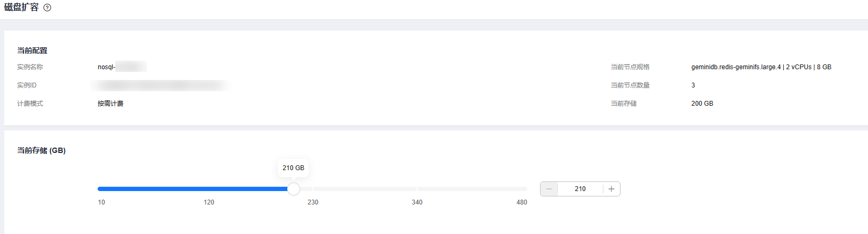868x234 pixels.
Task: Click the 磁盘扩容 page title
Action: click(21, 8)
